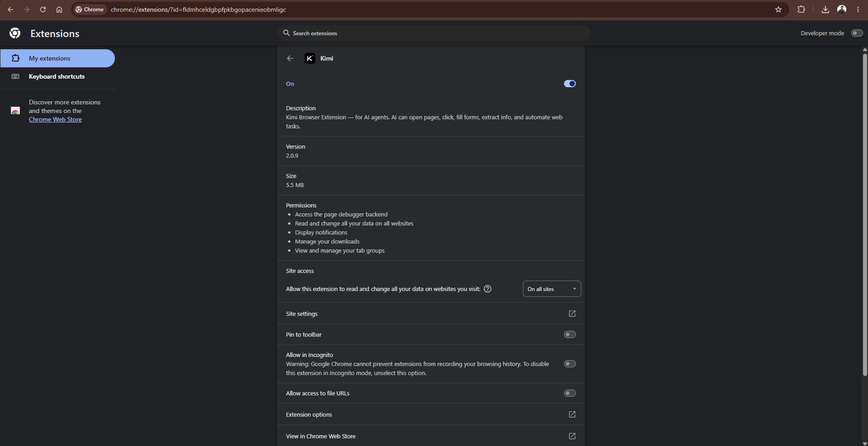868x446 pixels.
Task: Click the page vertical scrollbar
Action: 865,215
